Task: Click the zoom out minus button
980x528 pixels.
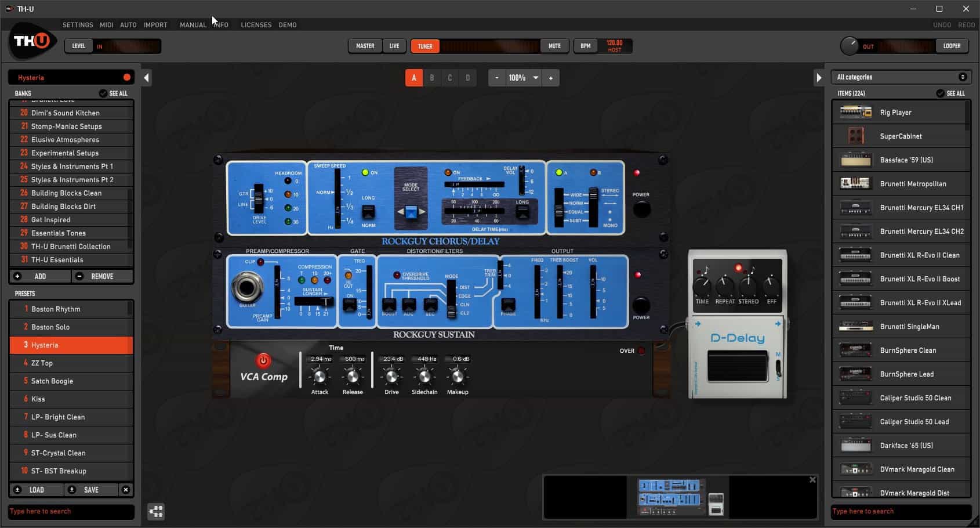Action: (496, 78)
